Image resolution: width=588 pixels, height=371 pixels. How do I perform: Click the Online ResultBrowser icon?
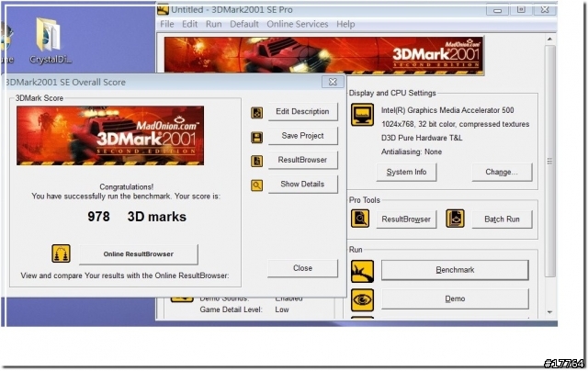(61, 253)
